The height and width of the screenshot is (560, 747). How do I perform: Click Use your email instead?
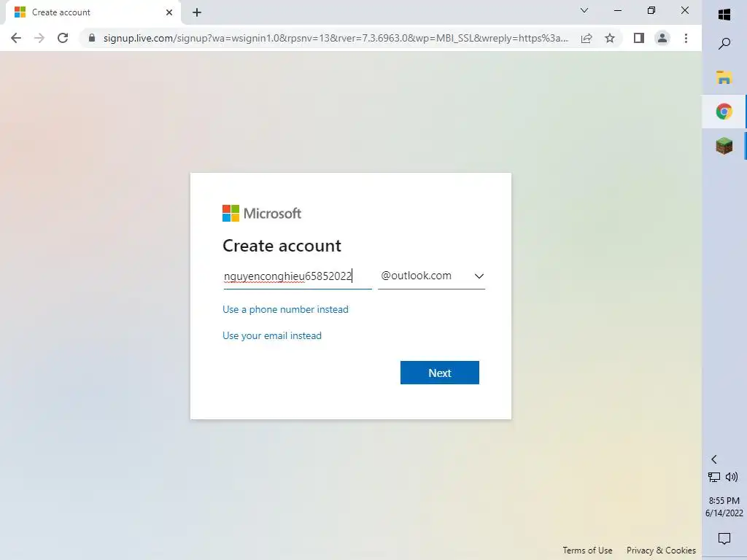[x=272, y=335]
